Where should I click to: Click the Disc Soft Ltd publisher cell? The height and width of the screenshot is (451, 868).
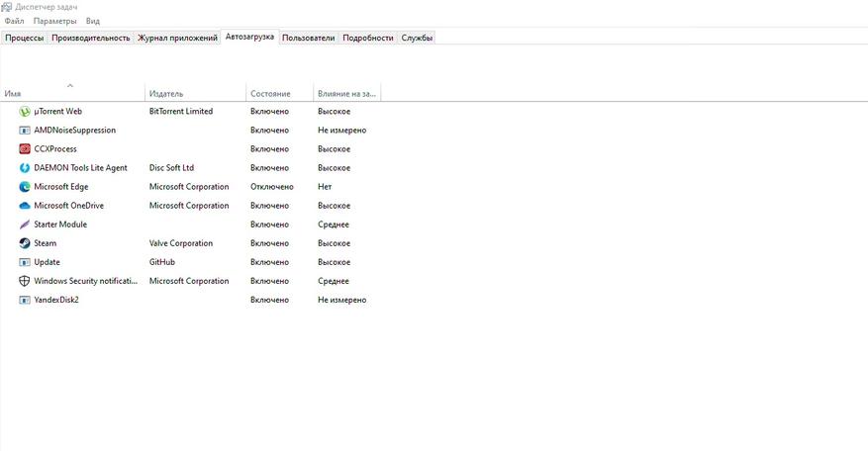(171, 168)
